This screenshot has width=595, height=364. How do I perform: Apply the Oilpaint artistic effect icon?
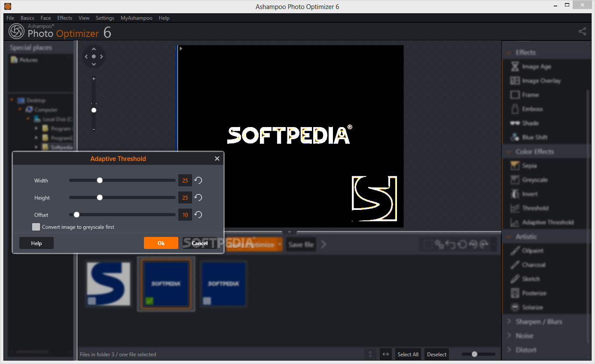click(x=515, y=251)
